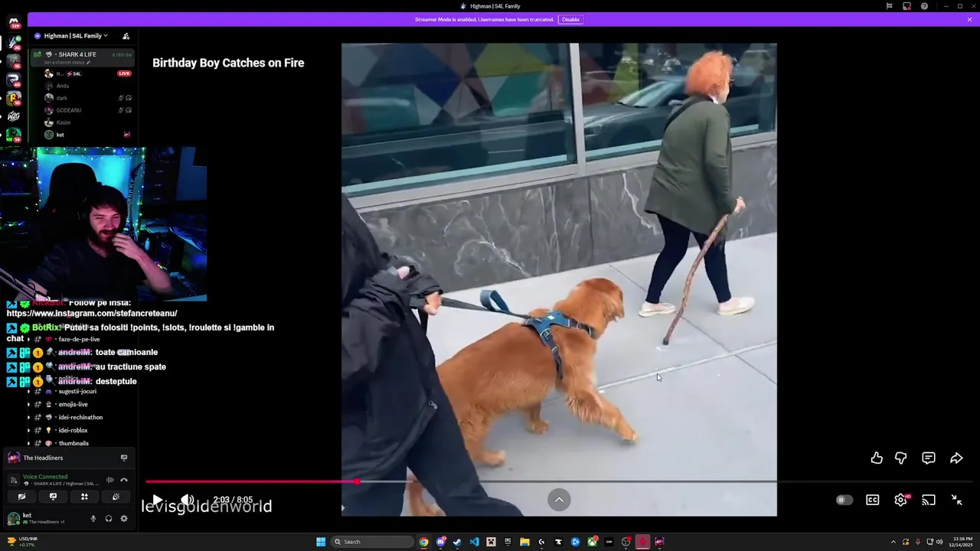The width and height of the screenshot is (980, 551).
Task: Open Discord help question icon
Action: pyautogui.click(x=924, y=6)
